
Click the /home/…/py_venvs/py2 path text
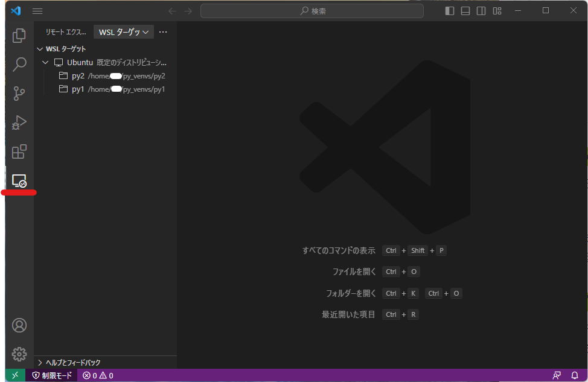(127, 76)
